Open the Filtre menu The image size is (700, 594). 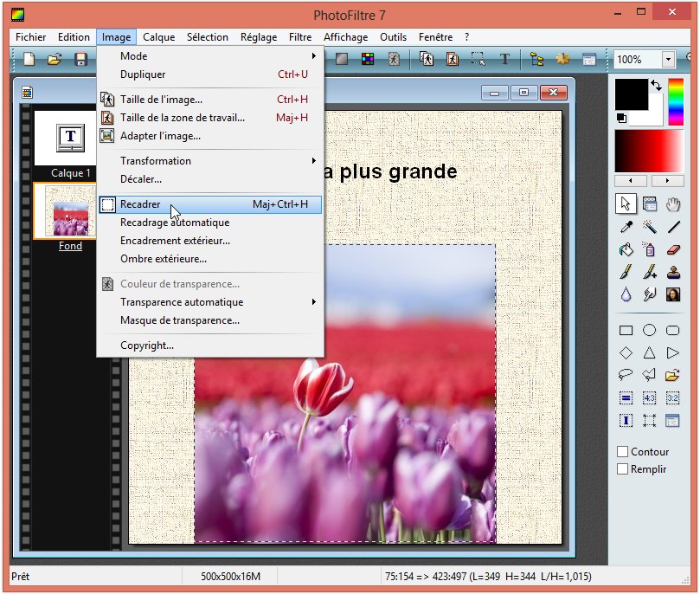(300, 37)
